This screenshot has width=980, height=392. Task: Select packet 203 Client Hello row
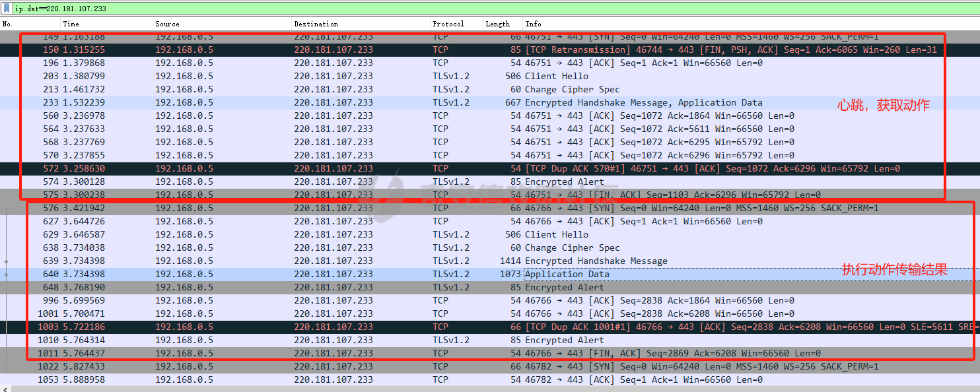[x=490, y=76]
